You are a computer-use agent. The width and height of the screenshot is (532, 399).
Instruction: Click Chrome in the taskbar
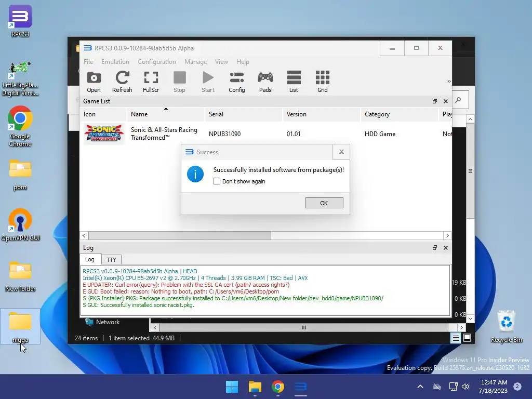click(278, 387)
